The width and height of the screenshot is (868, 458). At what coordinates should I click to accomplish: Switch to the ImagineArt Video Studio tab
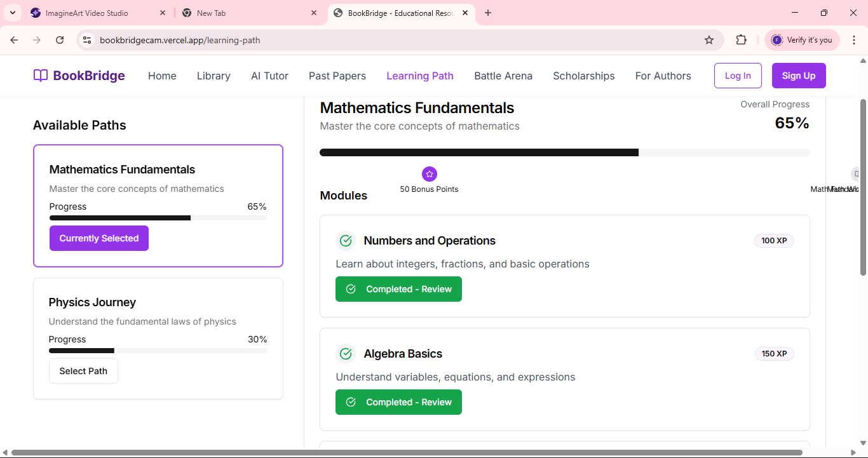[87, 13]
